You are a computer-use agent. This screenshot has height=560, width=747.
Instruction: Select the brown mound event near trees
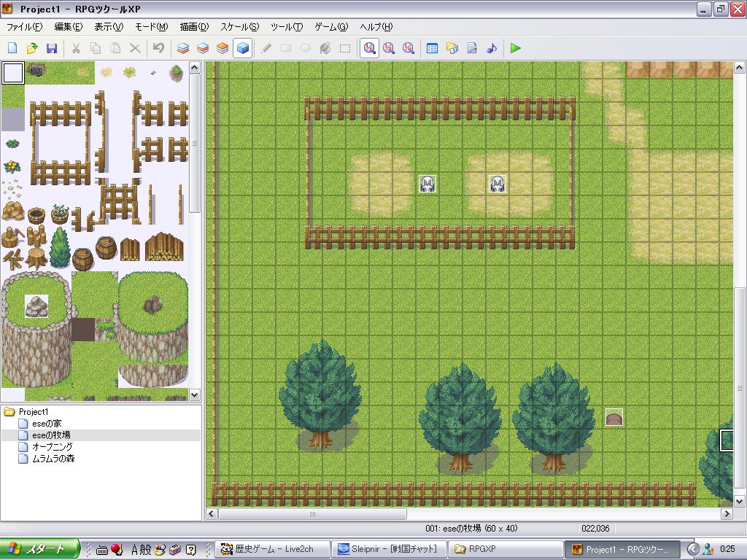point(614,416)
